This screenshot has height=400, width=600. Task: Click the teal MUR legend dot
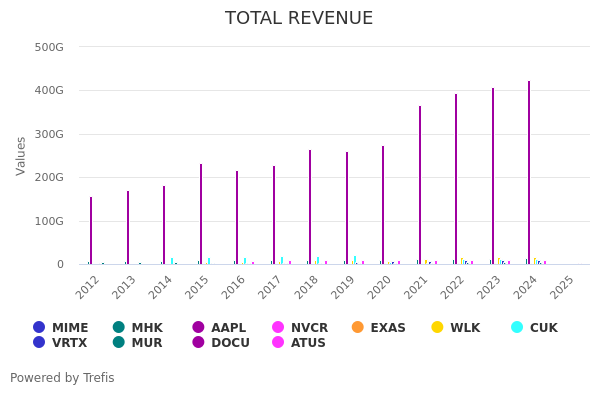pyautogui.click(x=119, y=343)
